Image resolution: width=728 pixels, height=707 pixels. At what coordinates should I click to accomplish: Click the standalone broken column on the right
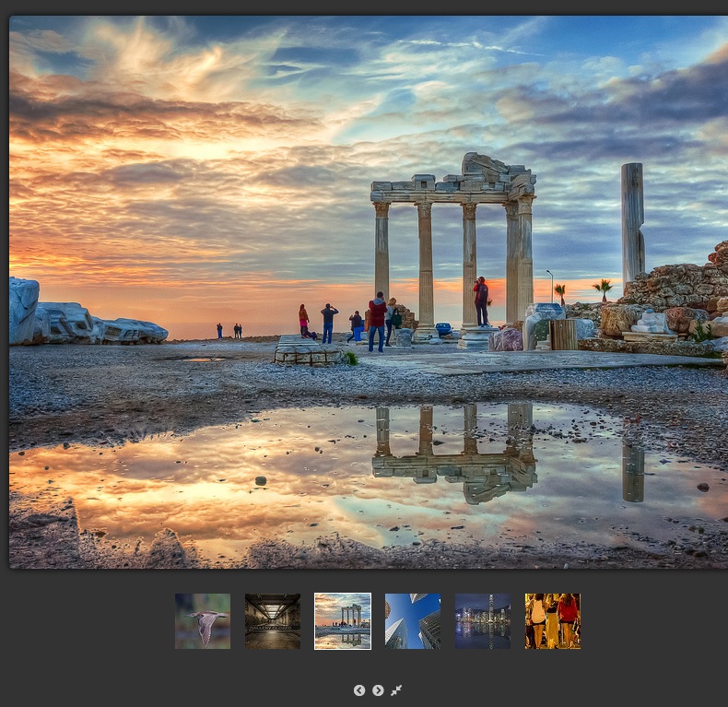coord(632,223)
